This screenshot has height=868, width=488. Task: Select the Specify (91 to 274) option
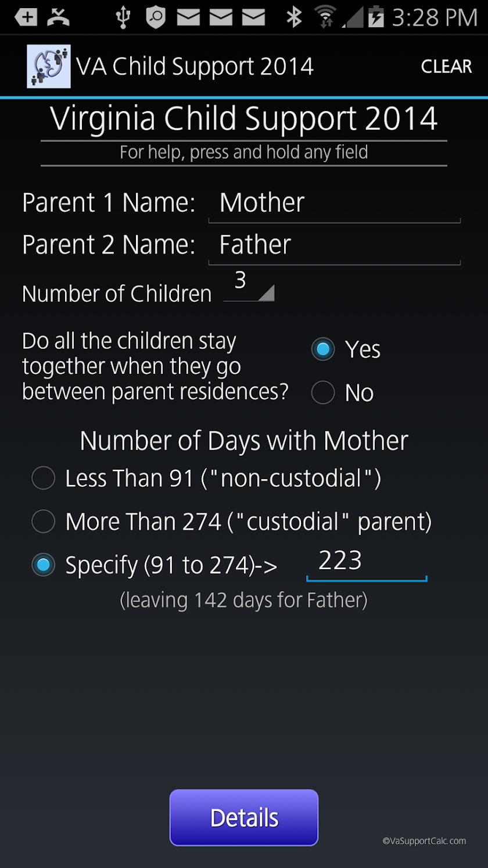tap(44, 565)
